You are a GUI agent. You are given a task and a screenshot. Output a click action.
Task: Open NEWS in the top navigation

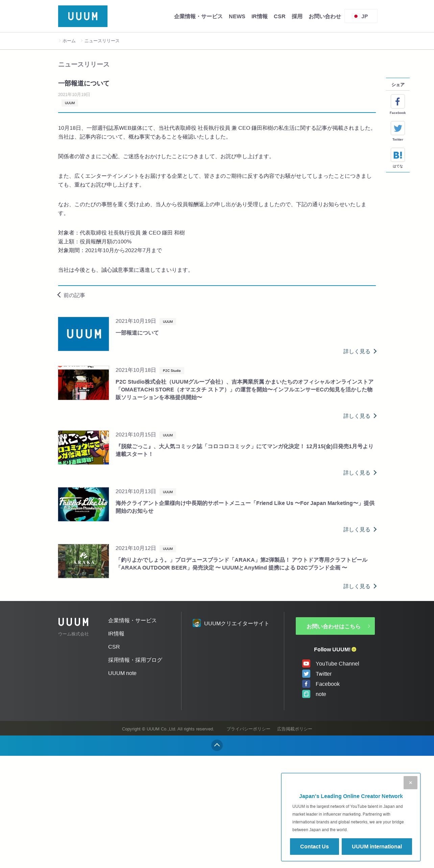(x=237, y=16)
